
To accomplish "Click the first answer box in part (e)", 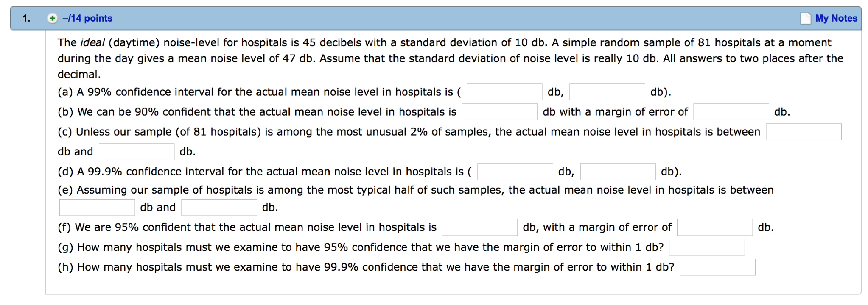I will point(97,207).
